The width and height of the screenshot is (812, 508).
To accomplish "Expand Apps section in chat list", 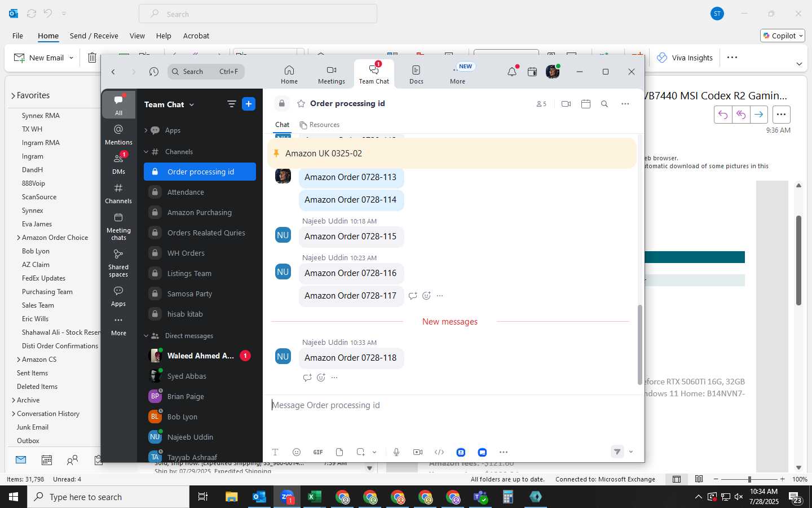I will coord(145,130).
